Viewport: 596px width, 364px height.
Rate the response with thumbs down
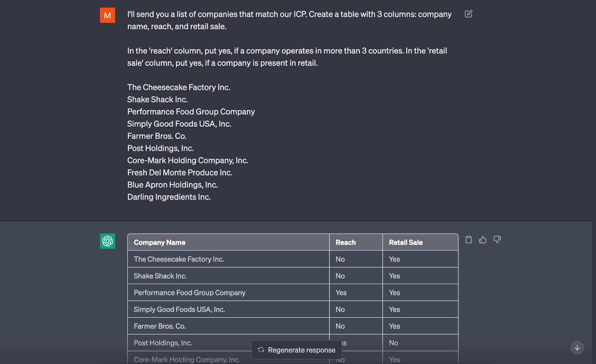(x=497, y=240)
